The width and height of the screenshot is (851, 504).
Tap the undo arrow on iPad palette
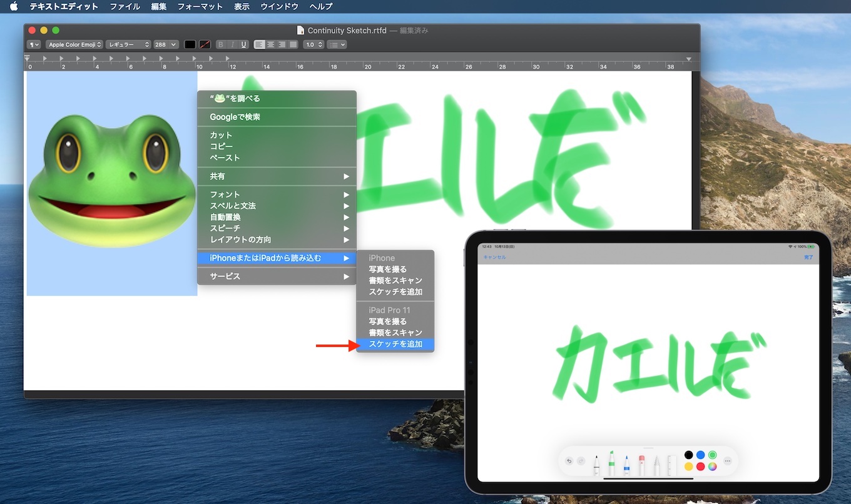tap(569, 461)
